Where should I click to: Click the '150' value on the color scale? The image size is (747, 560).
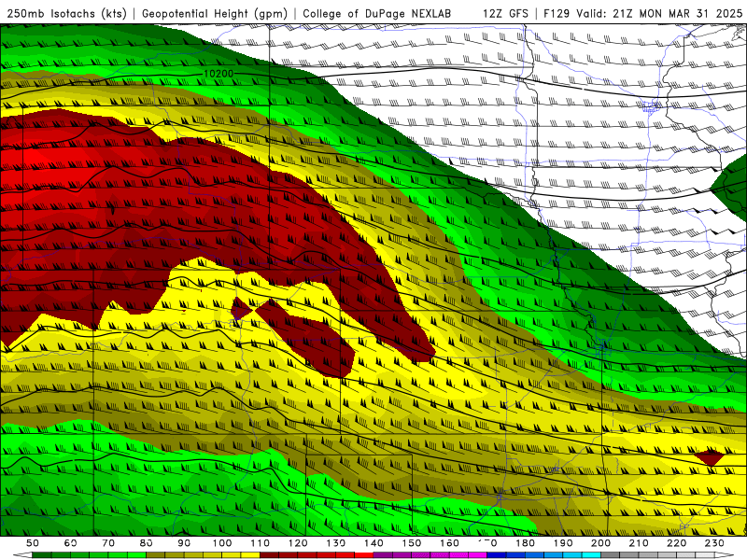click(x=412, y=543)
